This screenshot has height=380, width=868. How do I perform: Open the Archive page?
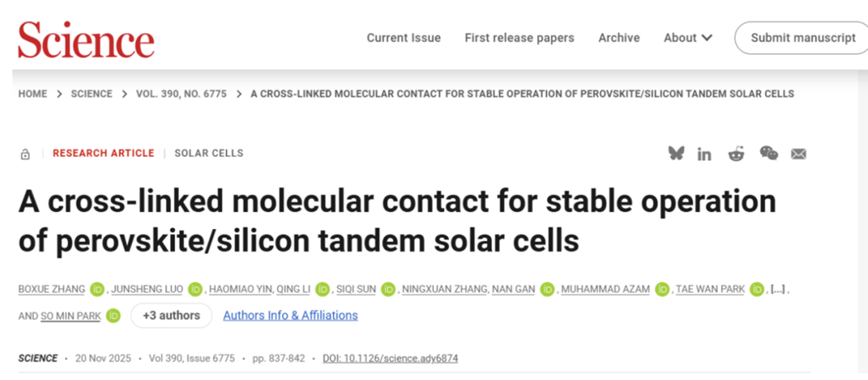point(619,38)
